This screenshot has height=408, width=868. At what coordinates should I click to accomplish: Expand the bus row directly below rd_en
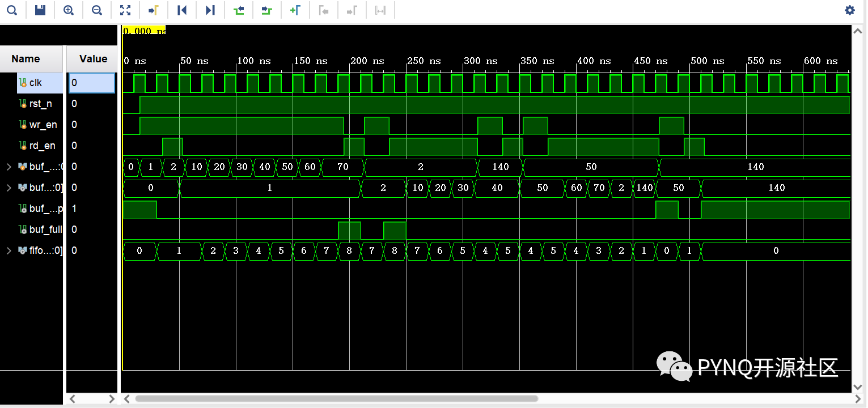(9, 167)
